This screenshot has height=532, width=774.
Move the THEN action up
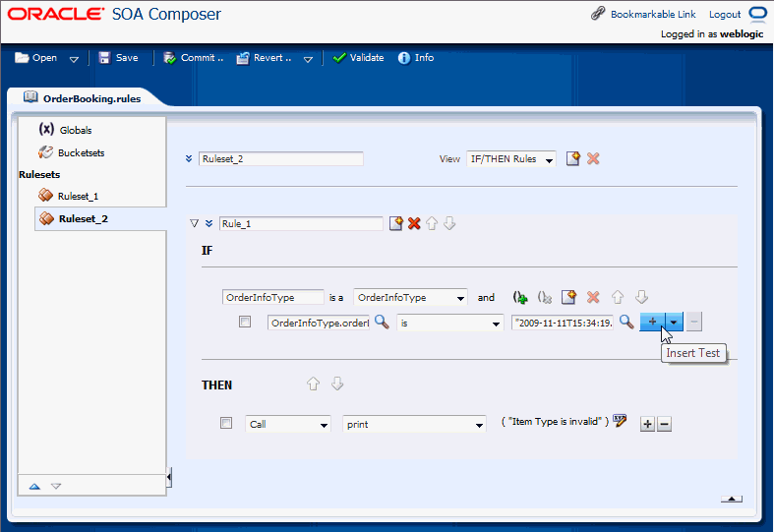pyautogui.click(x=313, y=384)
